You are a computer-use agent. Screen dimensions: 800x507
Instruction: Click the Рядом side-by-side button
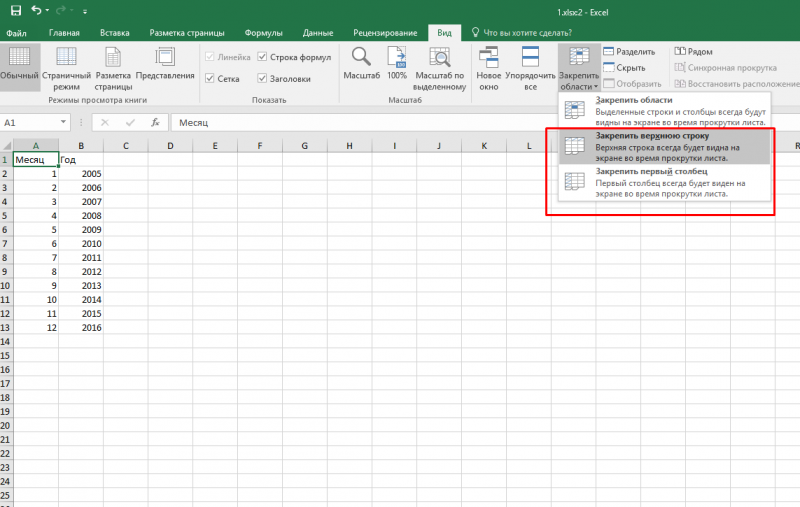(x=693, y=52)
